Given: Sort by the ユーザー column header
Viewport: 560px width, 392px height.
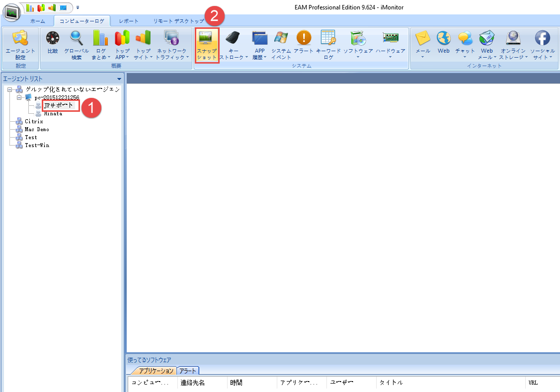Looking at the screenshot, I should 351,383.
